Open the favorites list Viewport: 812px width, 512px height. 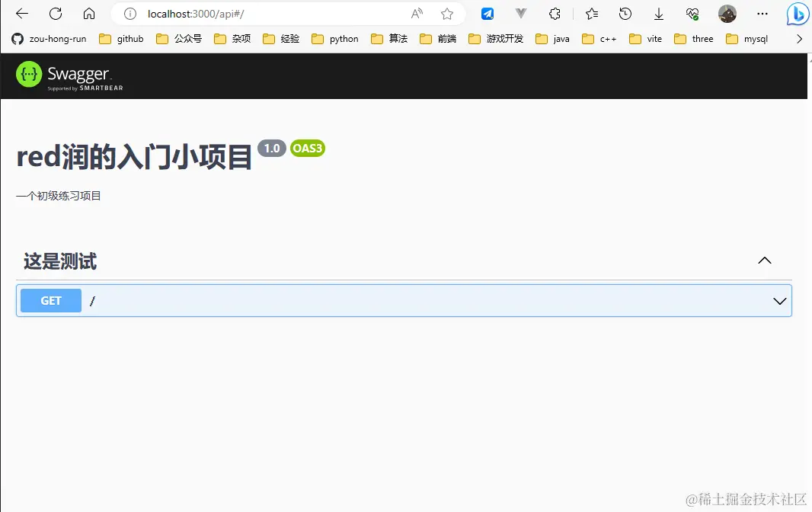point(591,14)
